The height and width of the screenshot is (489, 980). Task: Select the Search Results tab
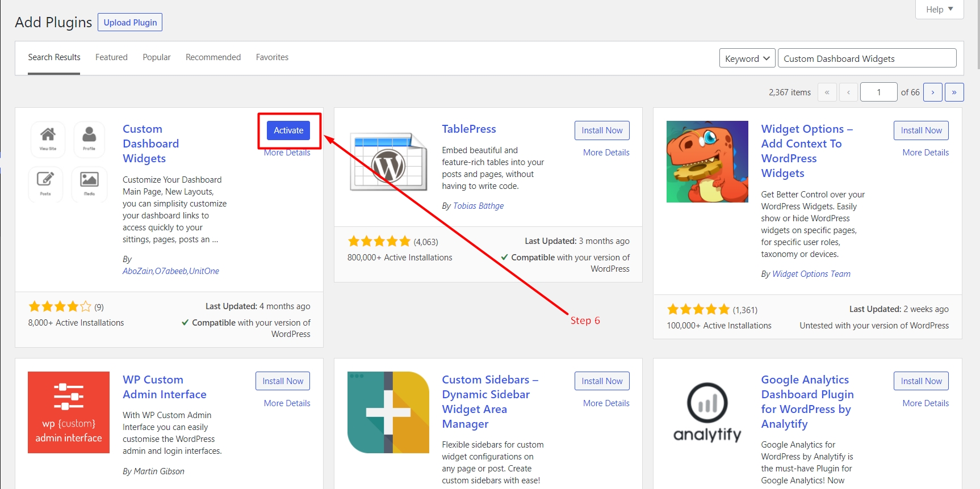tap(54, 57)
